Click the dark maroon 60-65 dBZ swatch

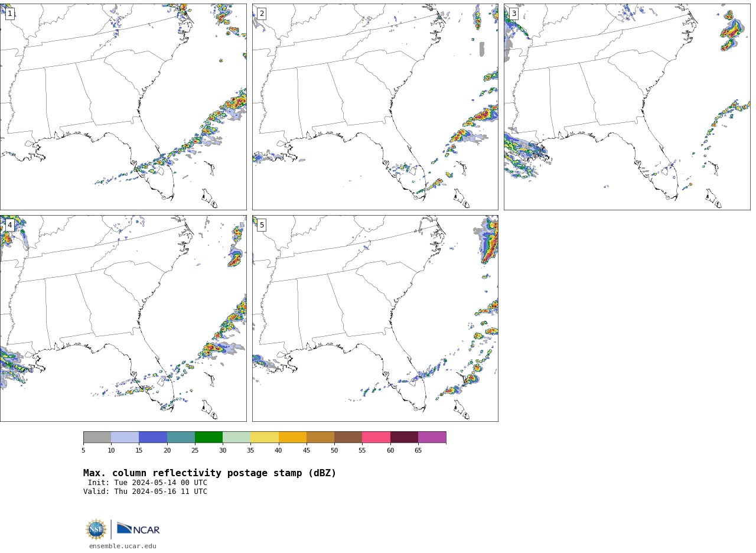404,437
